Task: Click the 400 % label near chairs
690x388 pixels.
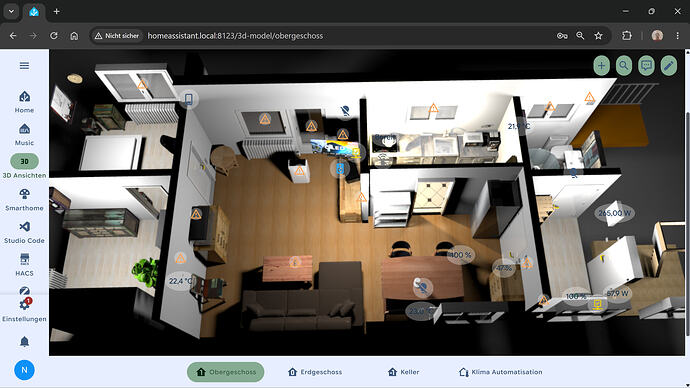Action: [x=461, y=255]
